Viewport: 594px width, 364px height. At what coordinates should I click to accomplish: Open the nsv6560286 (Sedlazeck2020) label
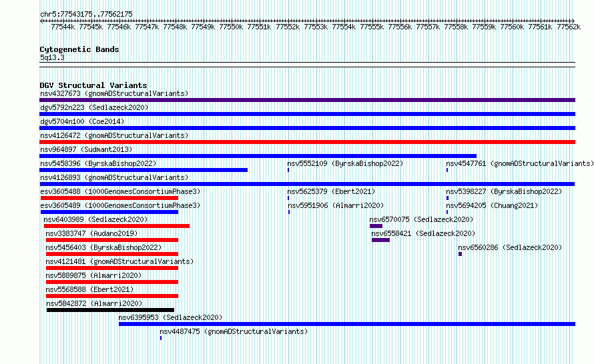[x=510, y=247]
